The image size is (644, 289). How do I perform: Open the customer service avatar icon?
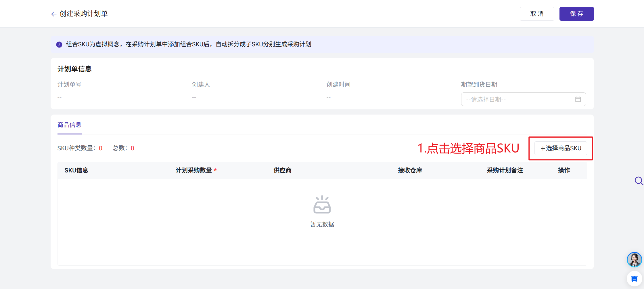click(634, 260)
